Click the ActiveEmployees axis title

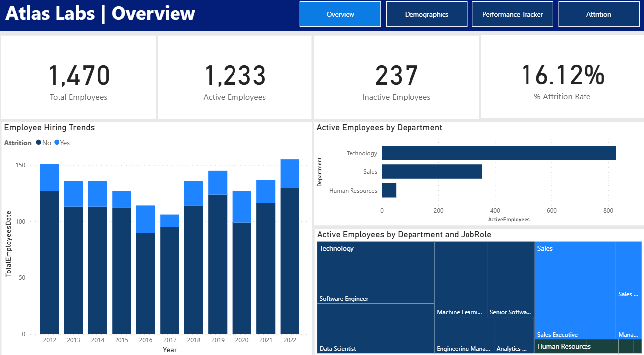click(x=509, y=219)
